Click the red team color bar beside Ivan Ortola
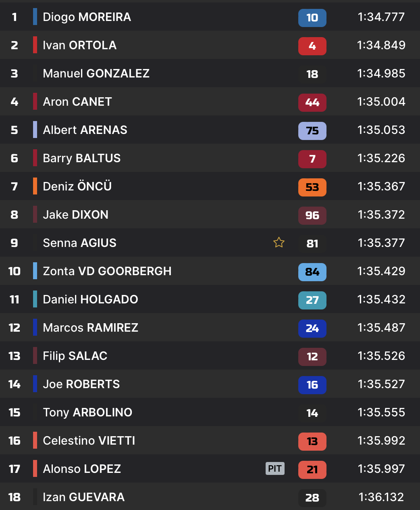 pyautogui.click(x=35, y=45)
